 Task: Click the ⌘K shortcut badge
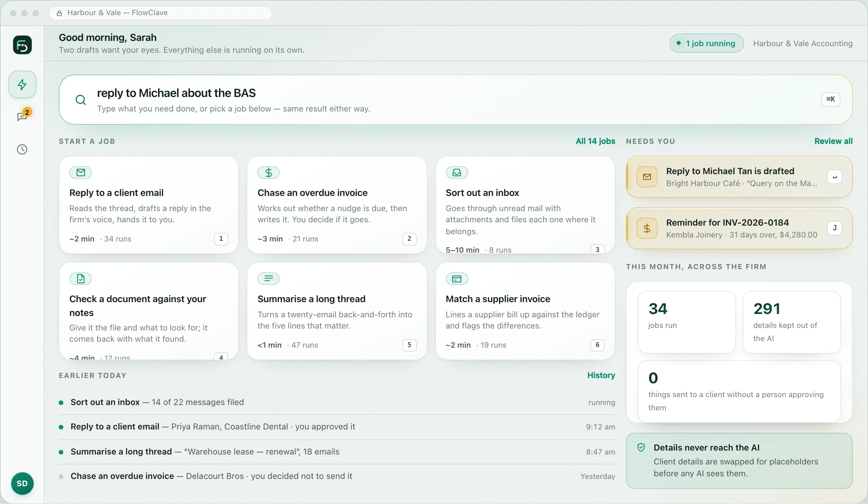click(830, 99)
